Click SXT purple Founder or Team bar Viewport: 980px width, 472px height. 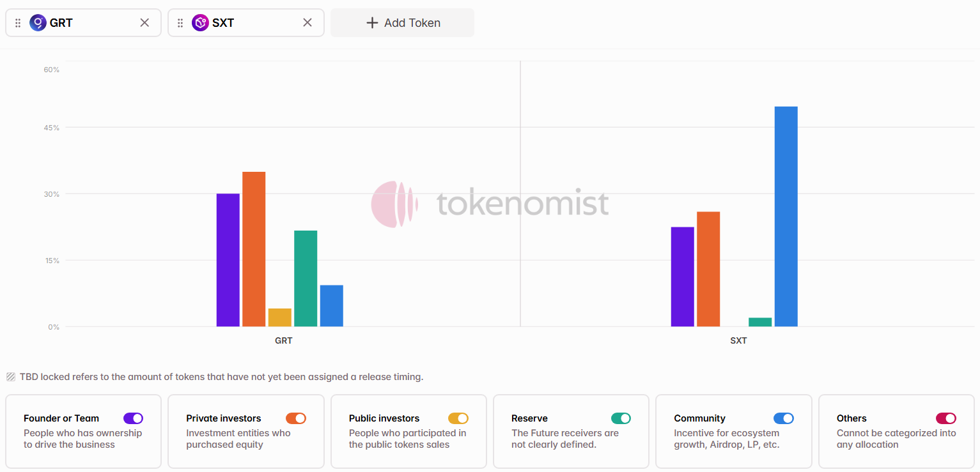click(683, 277)
